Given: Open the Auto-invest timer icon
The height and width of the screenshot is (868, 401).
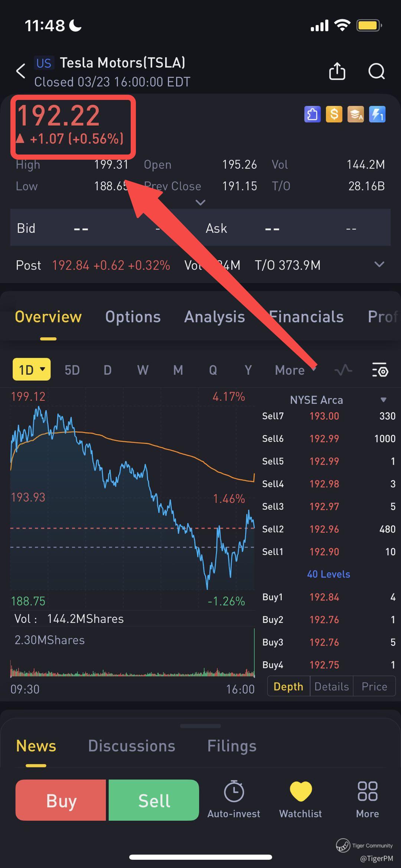Looking at the screenshot, I should click(x=234, y=791).
